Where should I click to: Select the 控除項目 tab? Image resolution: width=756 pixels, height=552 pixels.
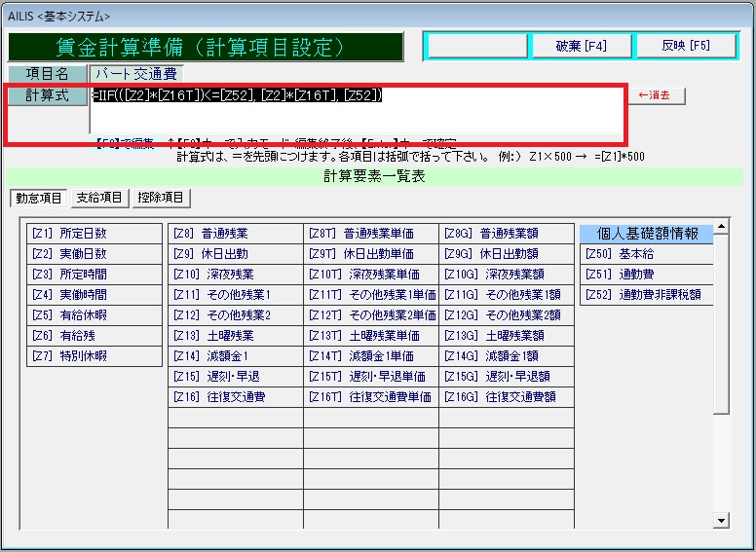[x=163, y=199]
